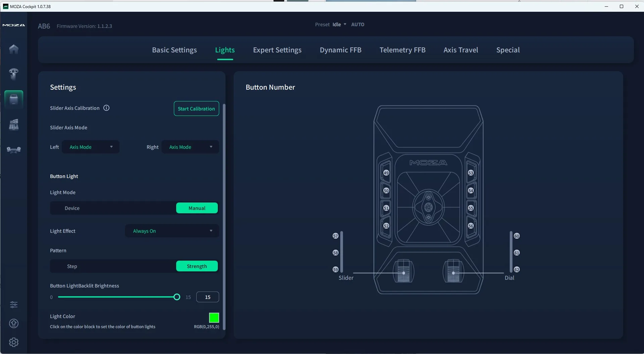Click the AUTO preset button
644x354 pixels.
(358, 25)
